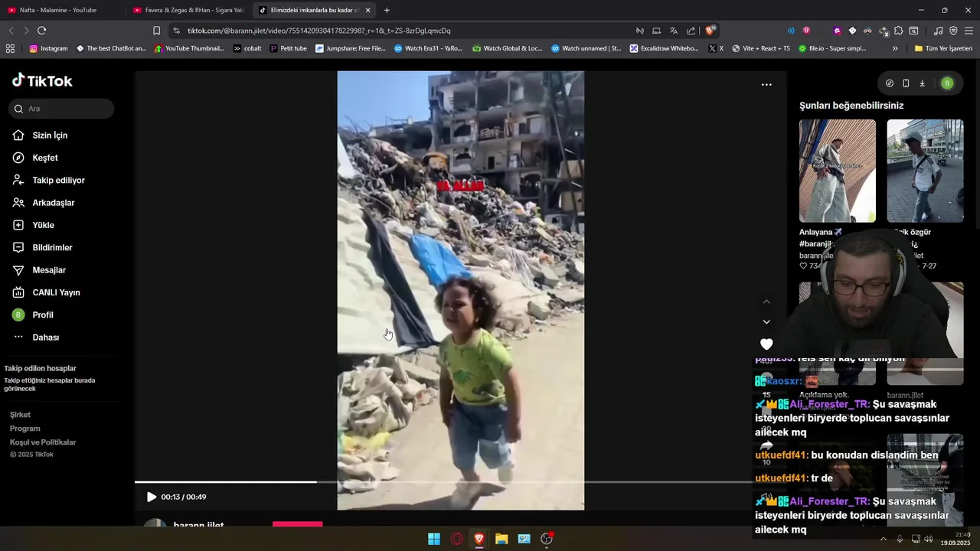Open Instagram bookmark
The width and height of the screenshot is (980, 551).
click(x=48, y=48)
